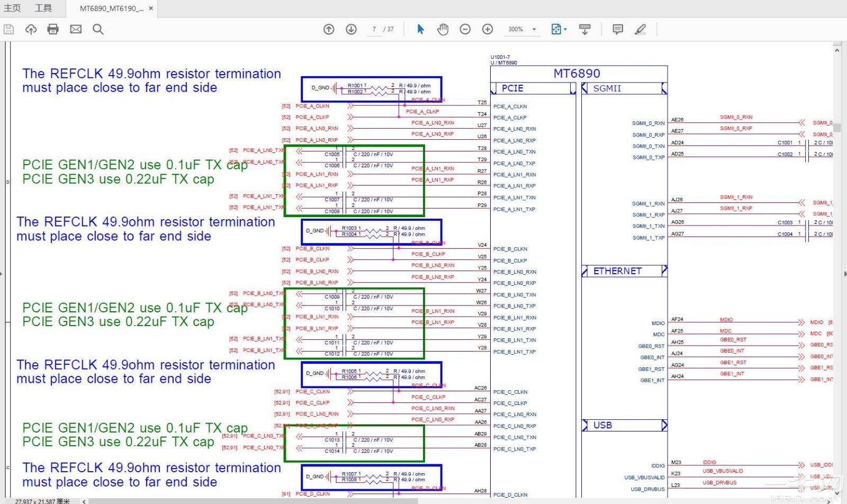Click the scrolling mode keyboard icon
Image resolution: width=847 pixels, height=504 pixels.
584,29
